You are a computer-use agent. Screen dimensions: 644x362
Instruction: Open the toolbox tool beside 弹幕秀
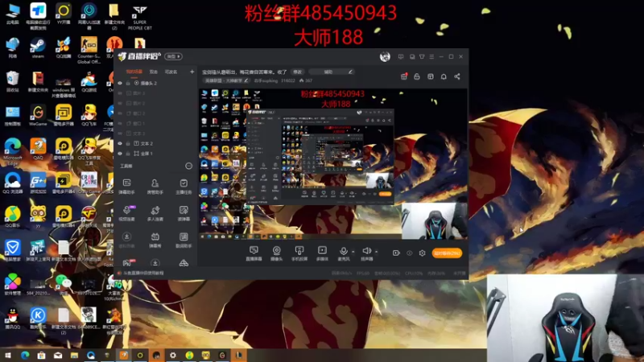[x=184, y=240]
